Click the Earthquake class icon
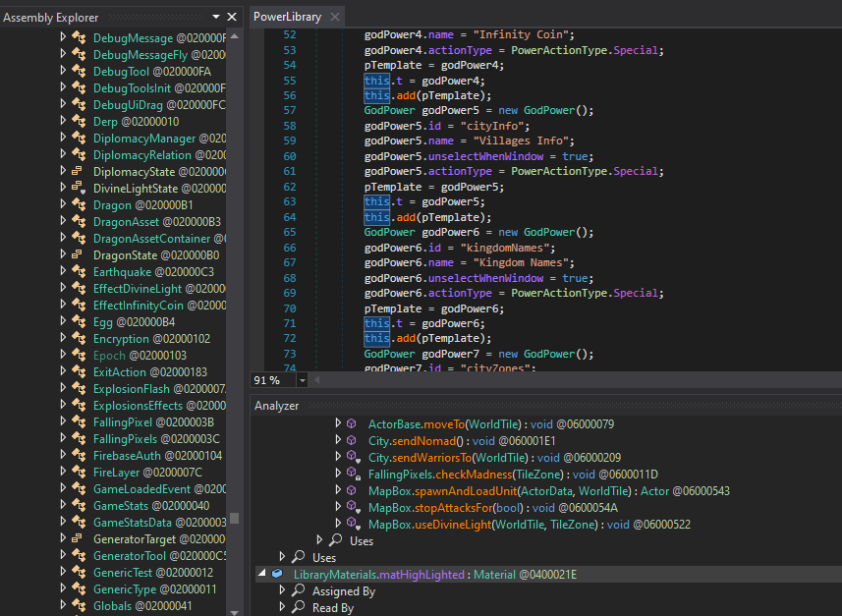842x616 pixels. [79, 272]
